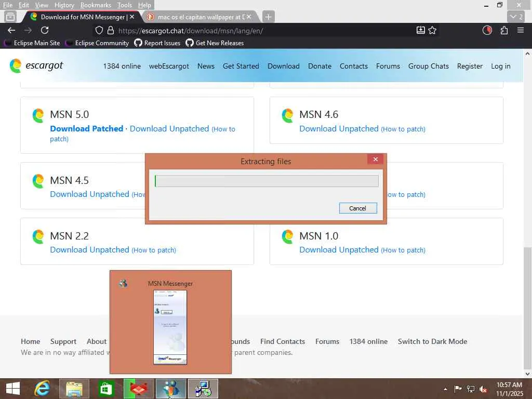
Task: Open Report Issues GitHub bookmark
Action: [x=157, y=43]
